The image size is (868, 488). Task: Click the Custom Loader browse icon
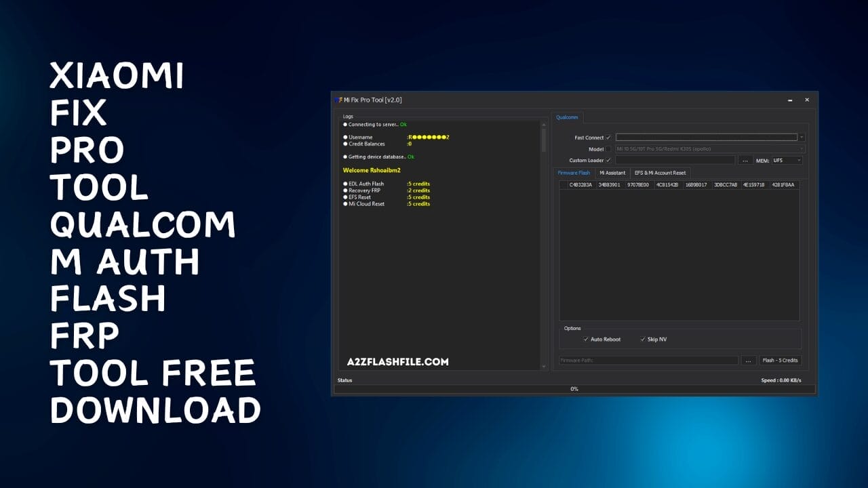coord(745,160)
